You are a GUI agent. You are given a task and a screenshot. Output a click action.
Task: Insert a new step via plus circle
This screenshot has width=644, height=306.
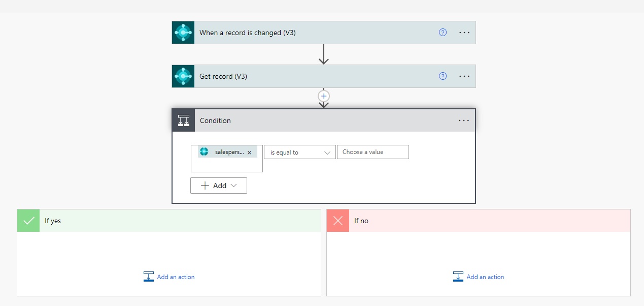point(324,96)
